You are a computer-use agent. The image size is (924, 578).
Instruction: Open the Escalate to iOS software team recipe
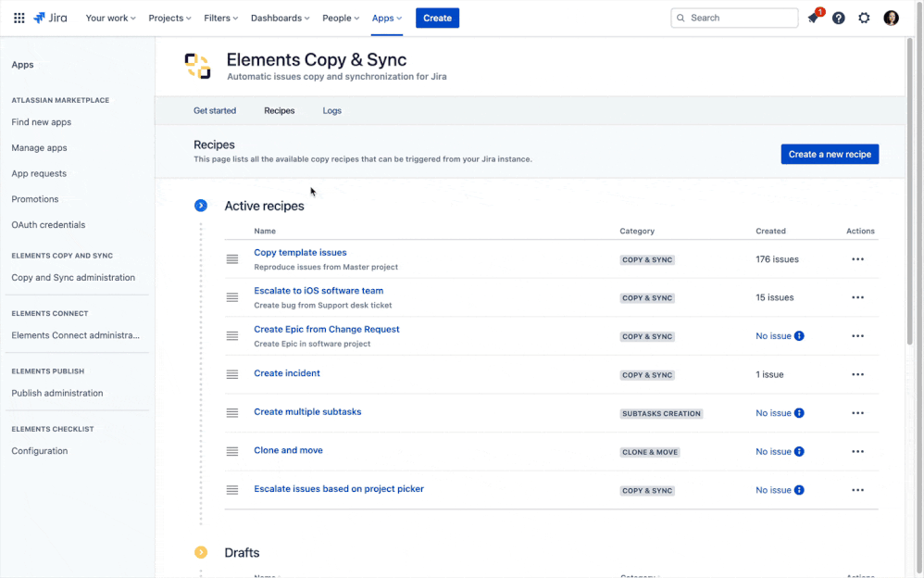tap(318, 290)
